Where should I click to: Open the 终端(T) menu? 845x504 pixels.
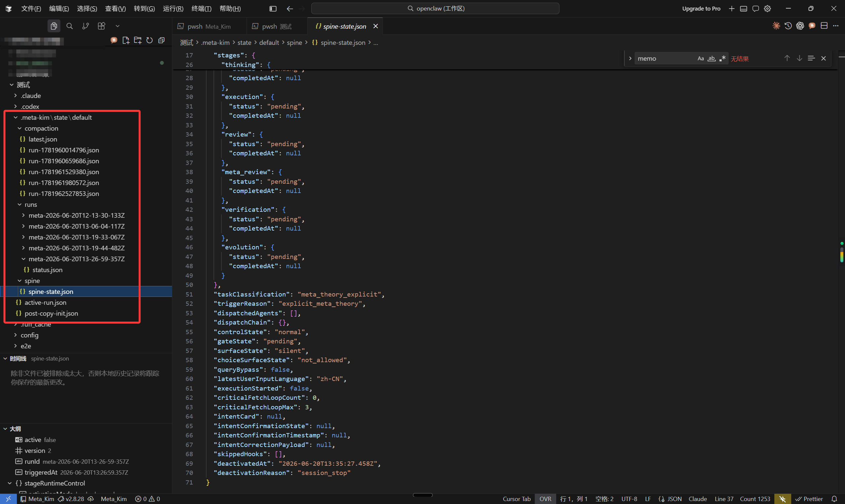point(201,9)
